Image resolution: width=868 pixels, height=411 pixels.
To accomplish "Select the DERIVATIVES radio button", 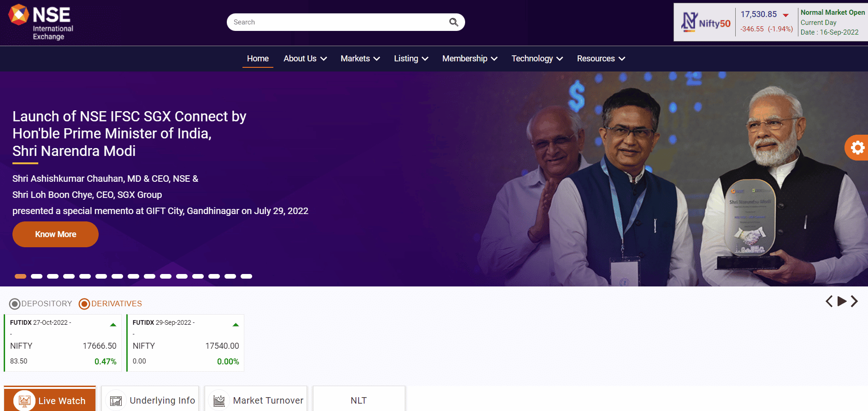I will (84, 304).
